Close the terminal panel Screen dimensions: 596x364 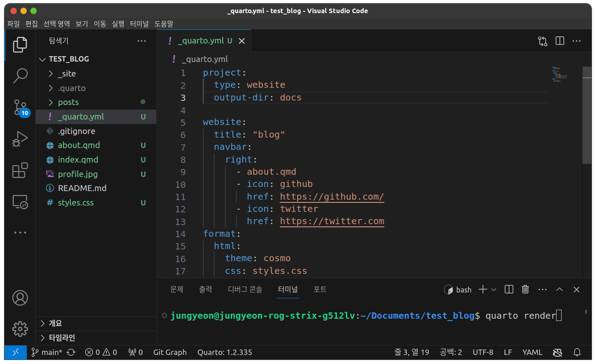[x=577, y=289]
